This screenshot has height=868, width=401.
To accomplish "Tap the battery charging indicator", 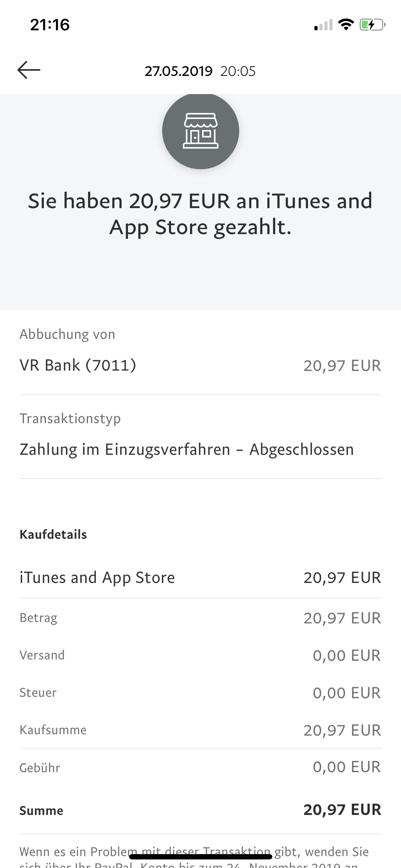I will [372, 25].
